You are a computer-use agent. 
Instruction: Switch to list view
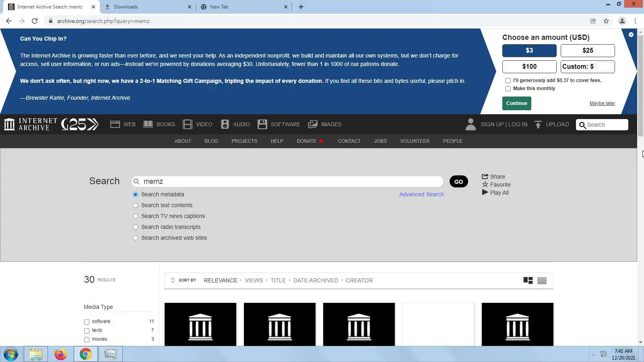tap(542, 280)
